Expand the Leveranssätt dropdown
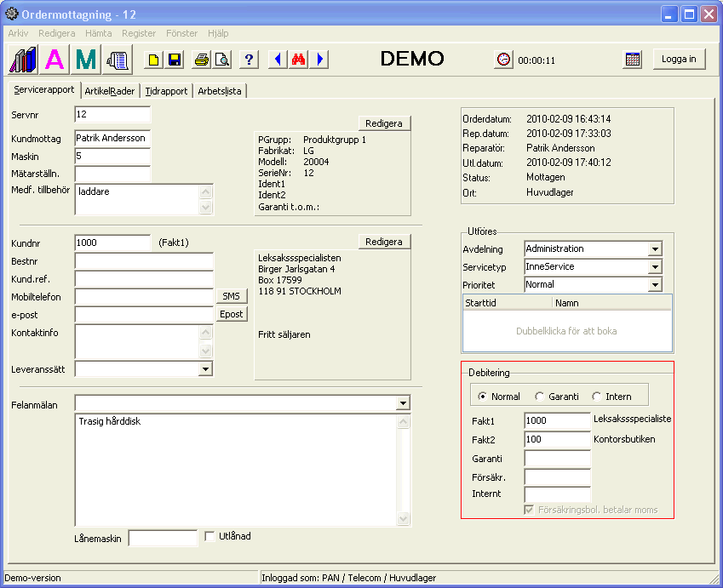Viewport: 723px width, 588px height. tap(205, 369)
